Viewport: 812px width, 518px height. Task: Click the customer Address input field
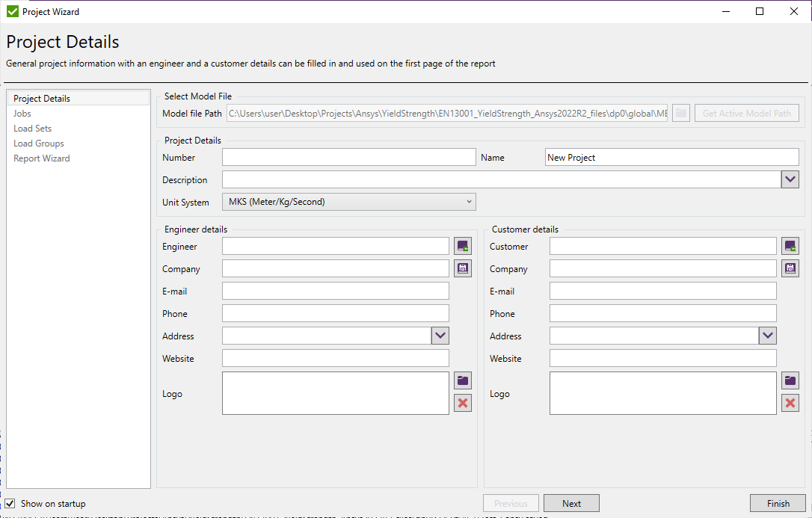pos(654,336)
